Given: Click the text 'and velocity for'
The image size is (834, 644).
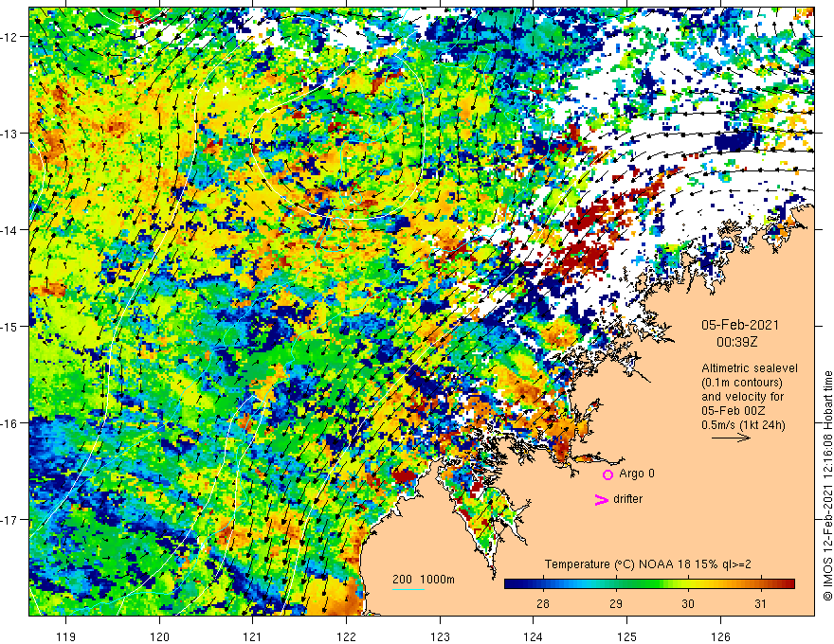Looking at the screenshot, I should pos(742,397).
